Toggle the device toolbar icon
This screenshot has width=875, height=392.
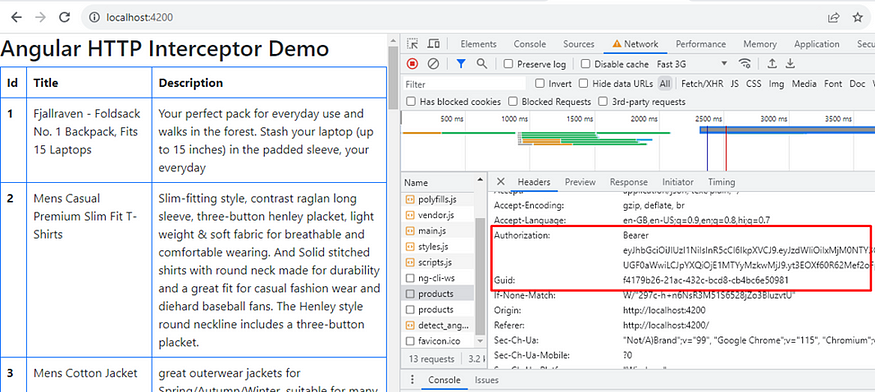[x=433, y=44]
